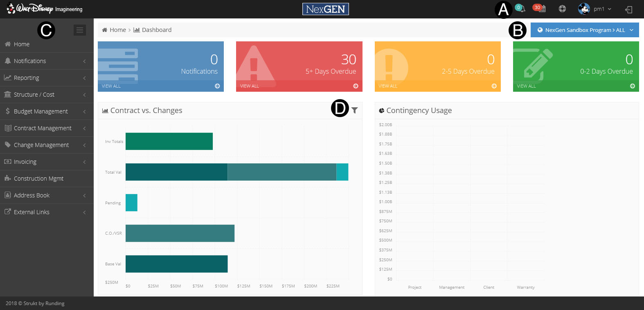The image size is (644, 310).
Task: Select Construction Mgmt in sidebar
Action: [x=38, y=179]
